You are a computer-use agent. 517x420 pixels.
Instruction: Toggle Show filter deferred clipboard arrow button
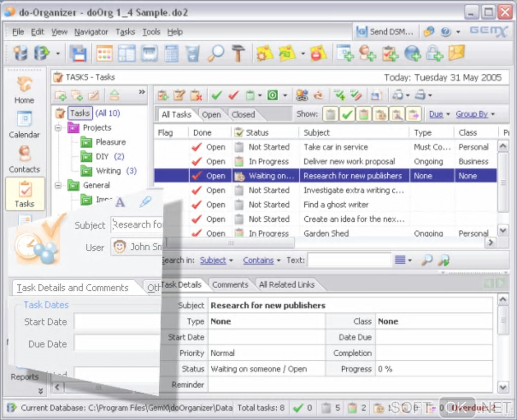pos(414,114)
